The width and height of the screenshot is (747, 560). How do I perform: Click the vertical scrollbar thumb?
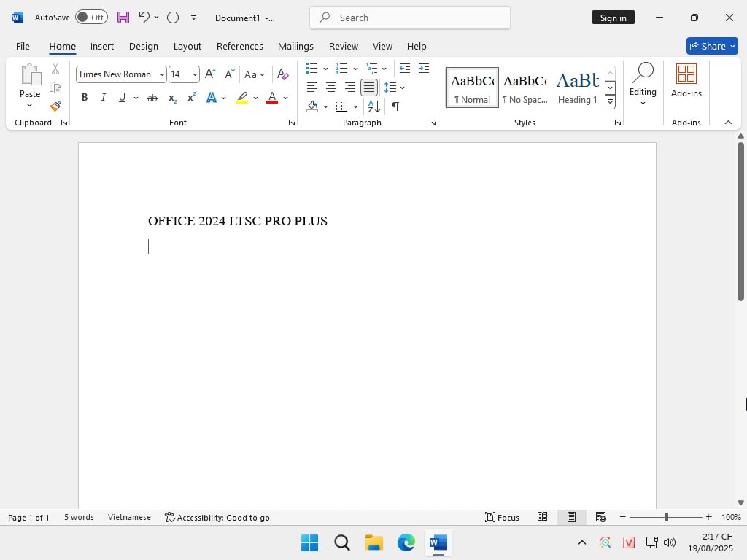point(740,222)
